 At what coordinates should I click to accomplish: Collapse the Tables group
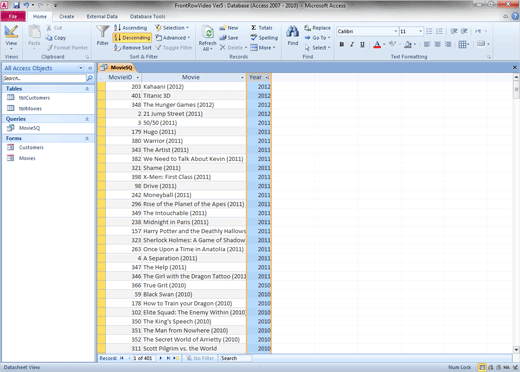tap(87, 89)
